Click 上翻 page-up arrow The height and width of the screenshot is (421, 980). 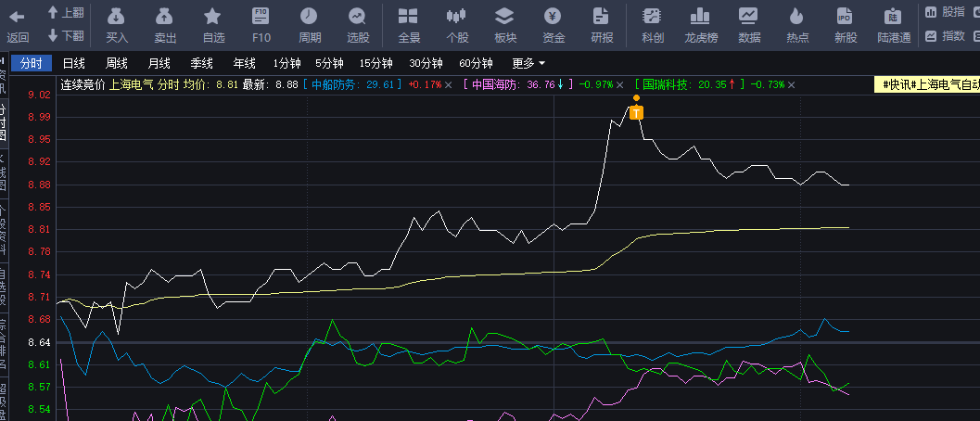(53, 12)
